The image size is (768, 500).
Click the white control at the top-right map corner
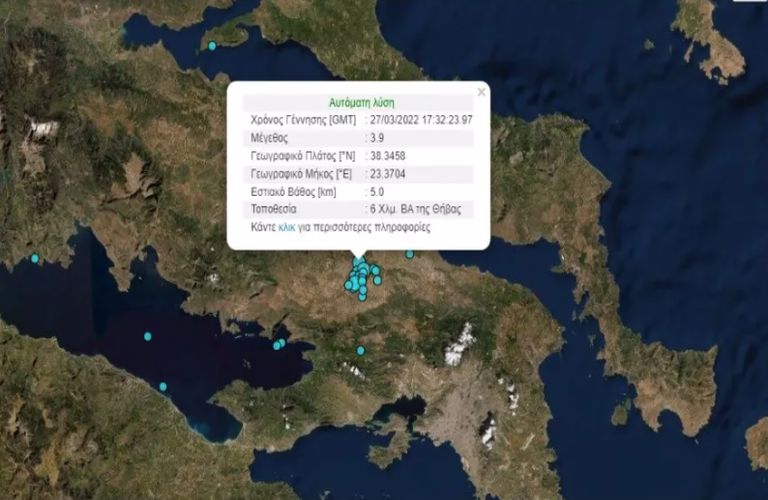click(749, 1)
